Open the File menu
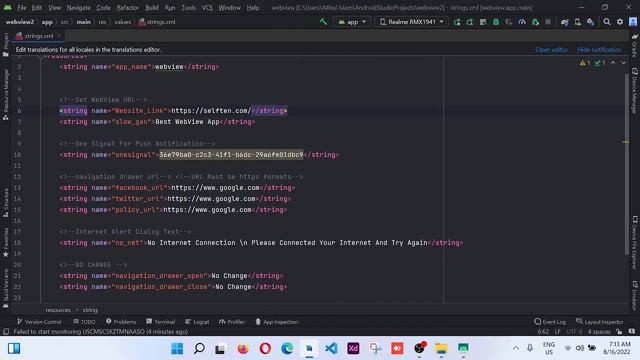The image size is (640, 360). tap(22, 8)
